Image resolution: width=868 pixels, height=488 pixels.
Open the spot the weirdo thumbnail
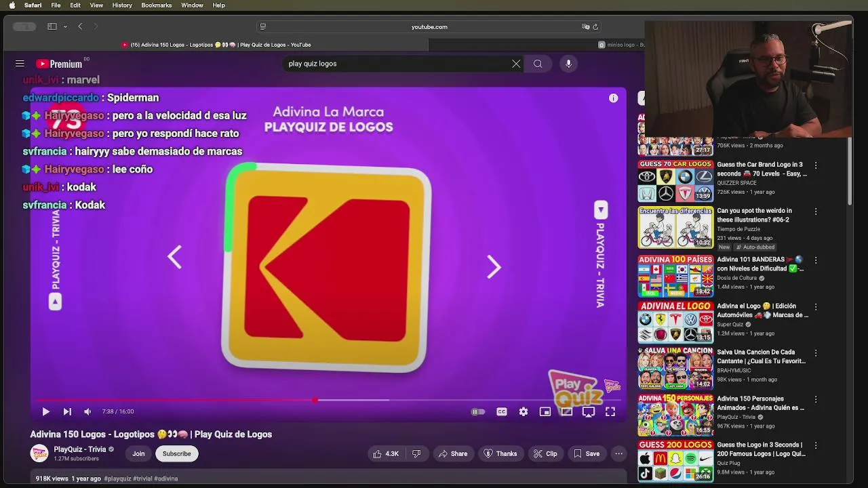point(675,228)
